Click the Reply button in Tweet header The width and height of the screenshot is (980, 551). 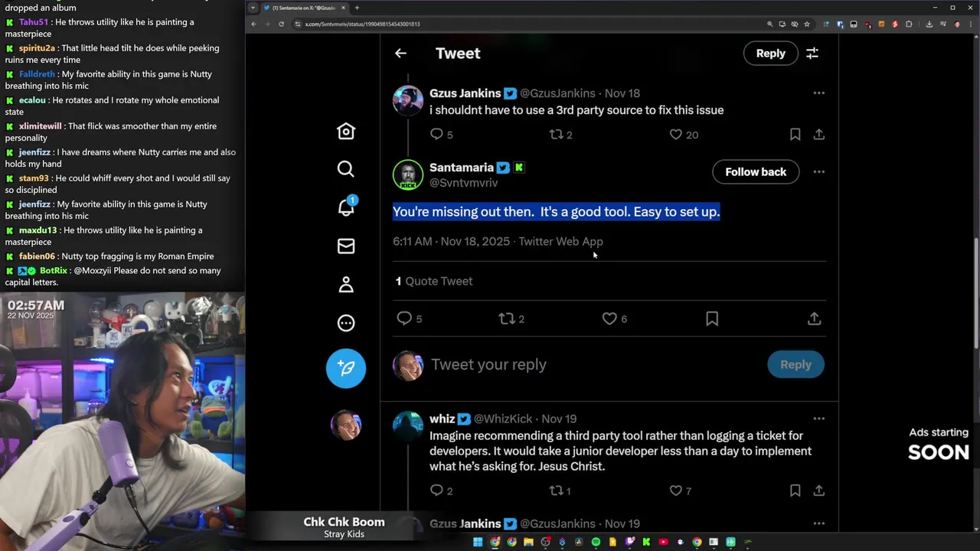(770, 54)
